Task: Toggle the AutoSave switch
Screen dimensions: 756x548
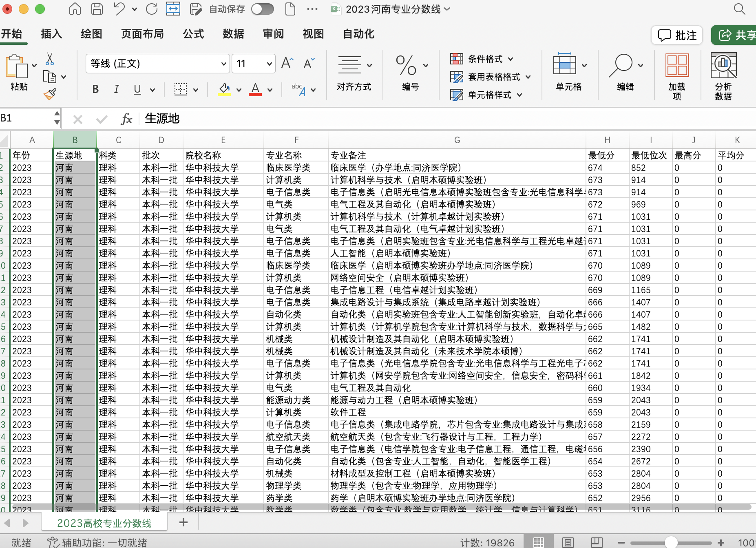Action: coord(263,9)
